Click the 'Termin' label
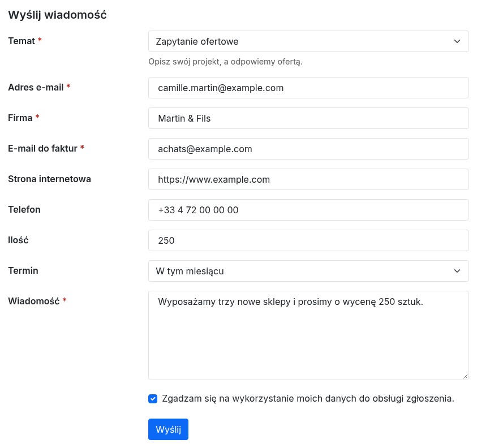 coord(23,271)
